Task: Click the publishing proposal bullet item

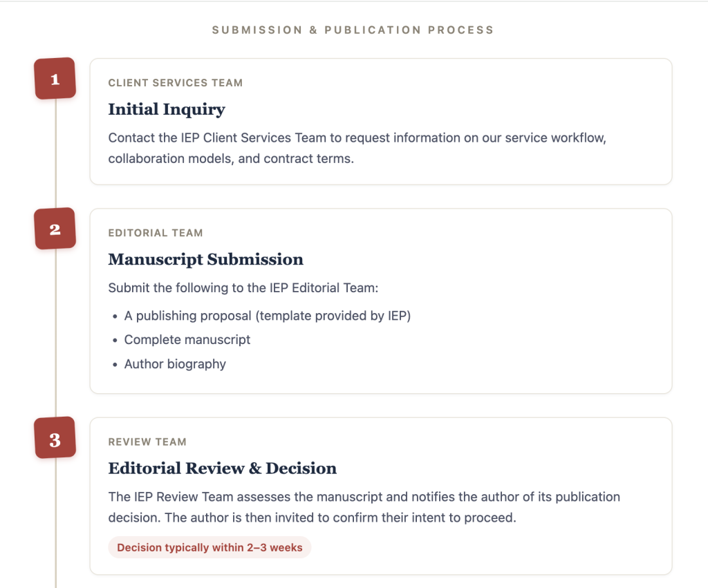Action: pos(268,316)
